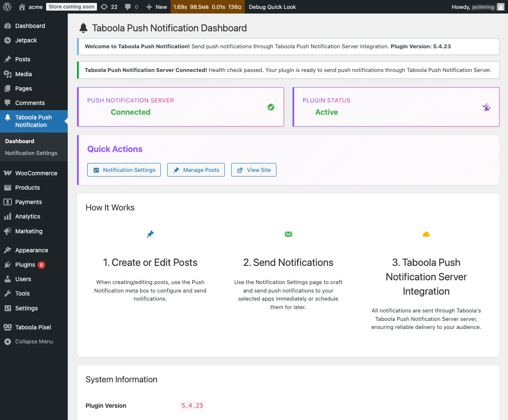The height and width of the screenshot is (420, 508).
Task: Click the WooCommerce icon in sidebar
Action: (x=8, y=173)
